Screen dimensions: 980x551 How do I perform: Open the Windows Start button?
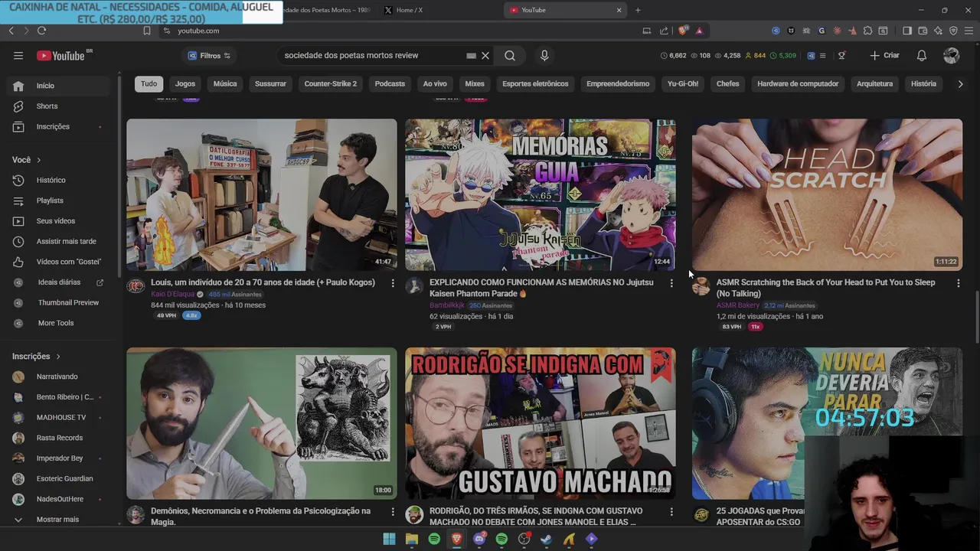pos(389,539)
